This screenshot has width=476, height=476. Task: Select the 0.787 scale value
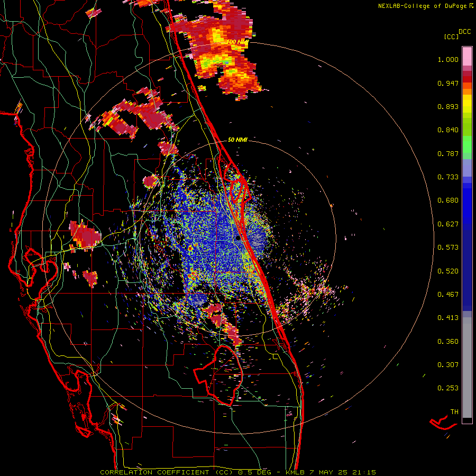tap(448, 153)
